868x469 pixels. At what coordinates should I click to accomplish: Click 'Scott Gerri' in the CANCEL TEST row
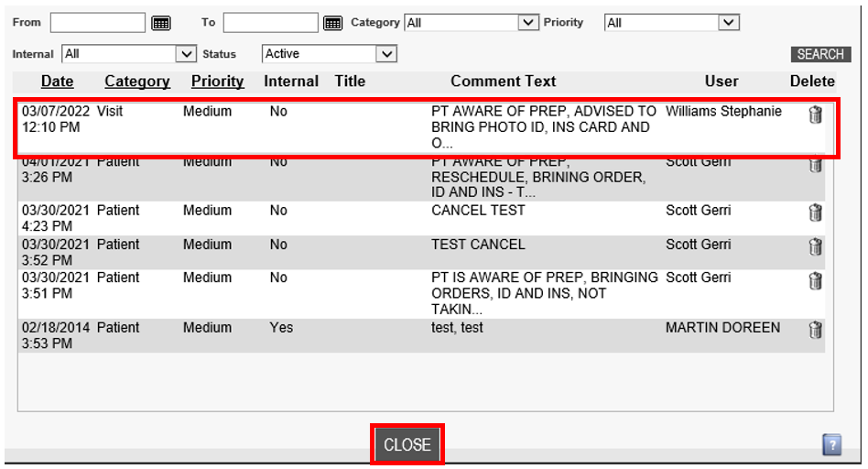[698, 211]
